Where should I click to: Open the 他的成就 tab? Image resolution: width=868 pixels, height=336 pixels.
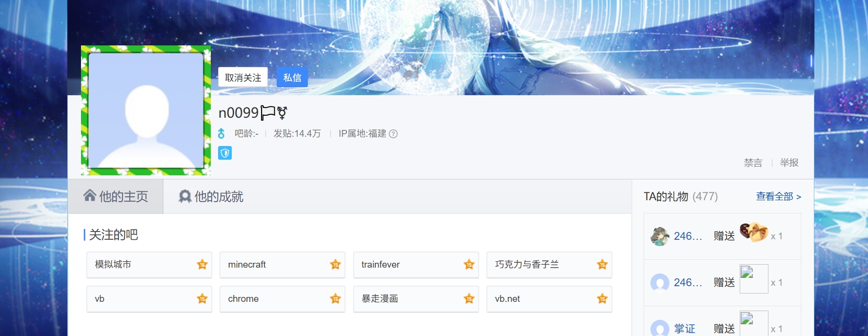coord(211,196)
